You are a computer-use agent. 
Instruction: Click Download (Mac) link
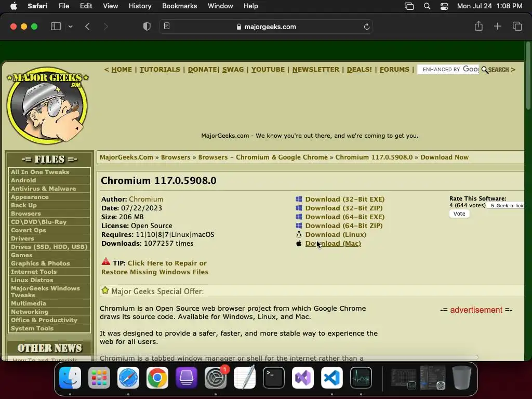pos(333,243)
